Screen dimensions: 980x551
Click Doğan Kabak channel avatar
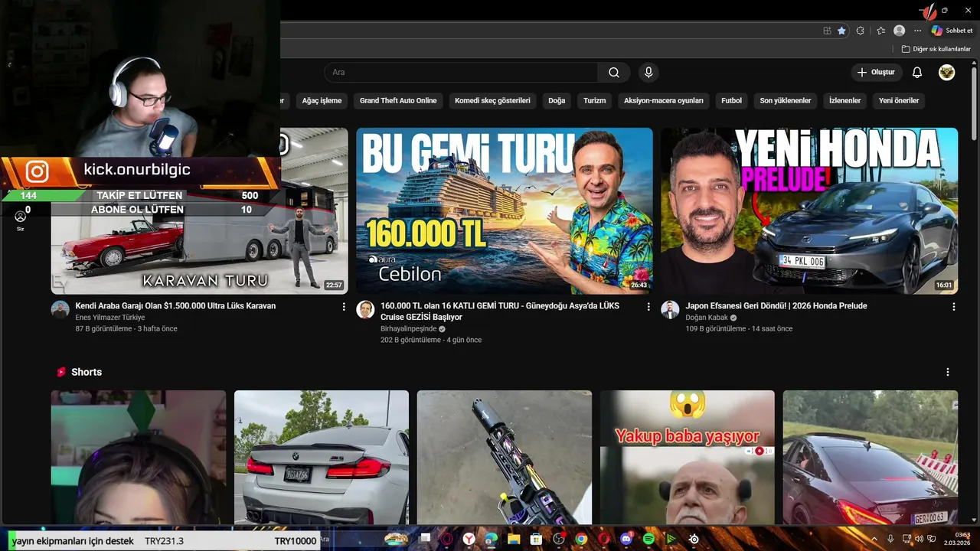tap(670, 309)
